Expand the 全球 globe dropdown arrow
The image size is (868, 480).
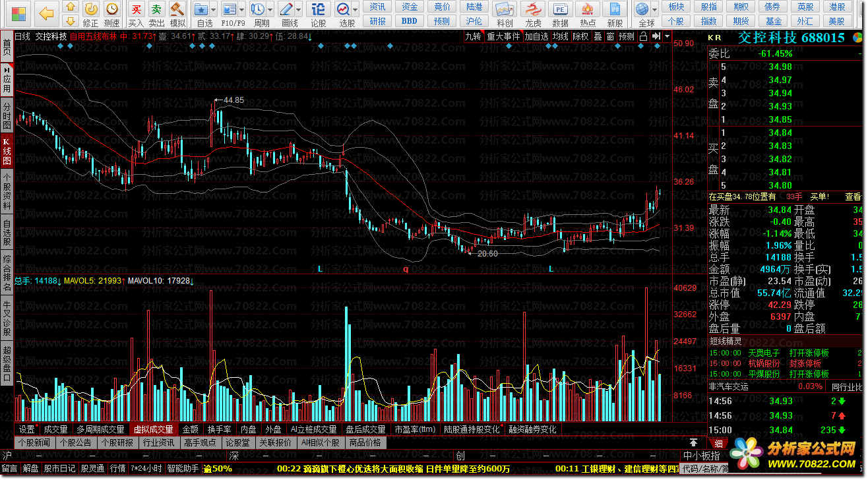click(656, 10)
